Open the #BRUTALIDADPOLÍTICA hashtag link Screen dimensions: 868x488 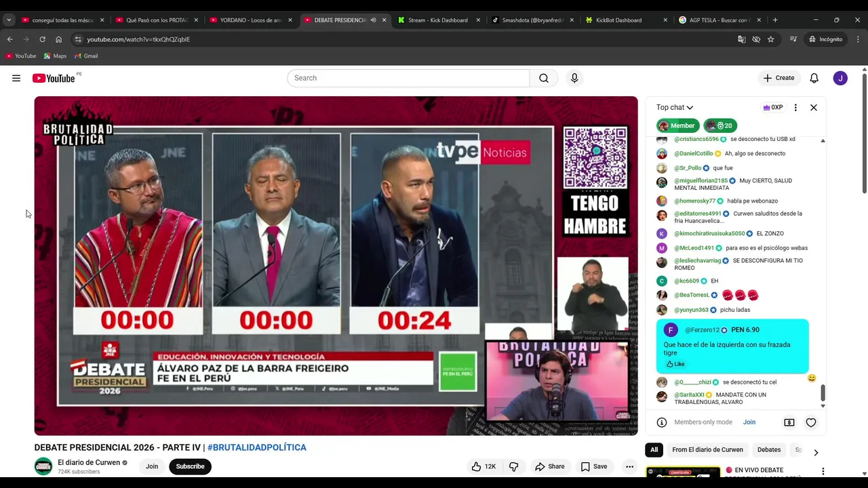(x=257, y=447)
